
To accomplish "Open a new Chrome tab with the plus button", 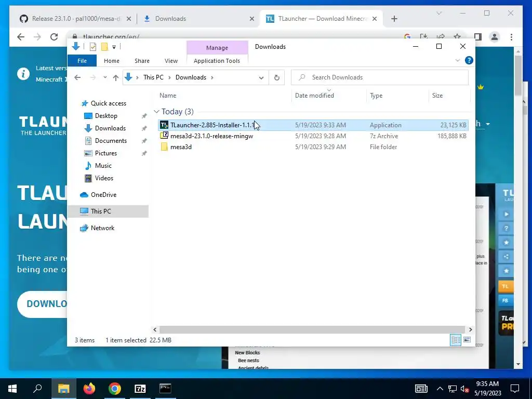I will coord(394,19).
